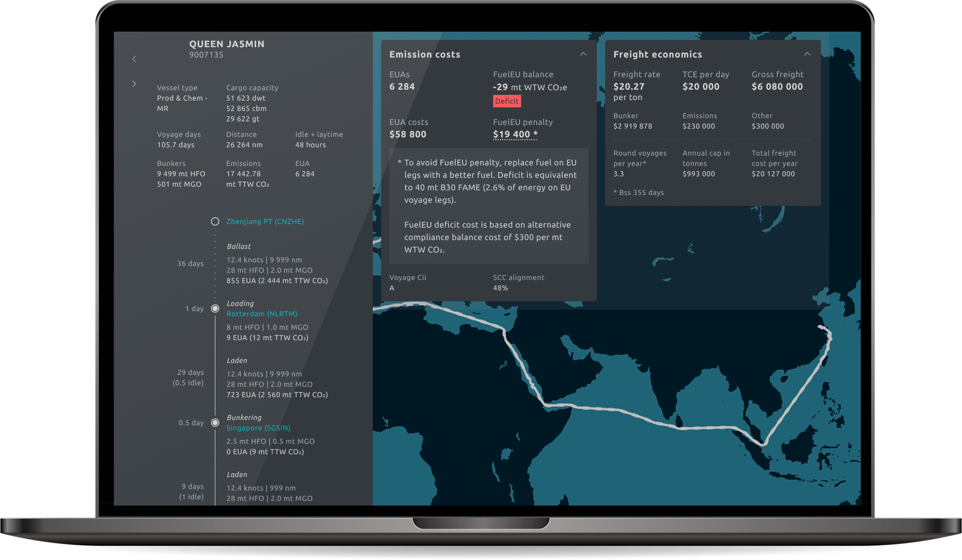
Task: Collapse the Freight economics panel
Action: click(x=807, y=54)
